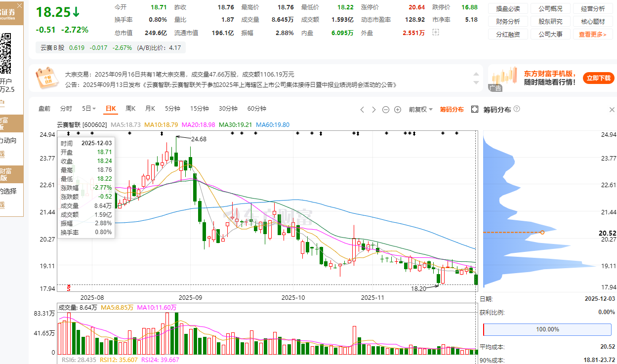Click the RSI24: 39.667 indicator label
This screenshot has height=364, width=617.
[160, 360]
